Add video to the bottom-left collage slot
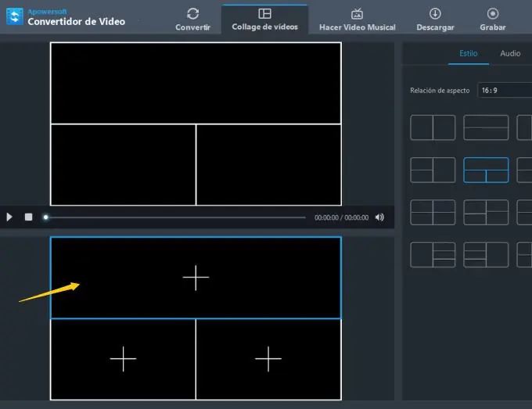 tap(123, 359)
